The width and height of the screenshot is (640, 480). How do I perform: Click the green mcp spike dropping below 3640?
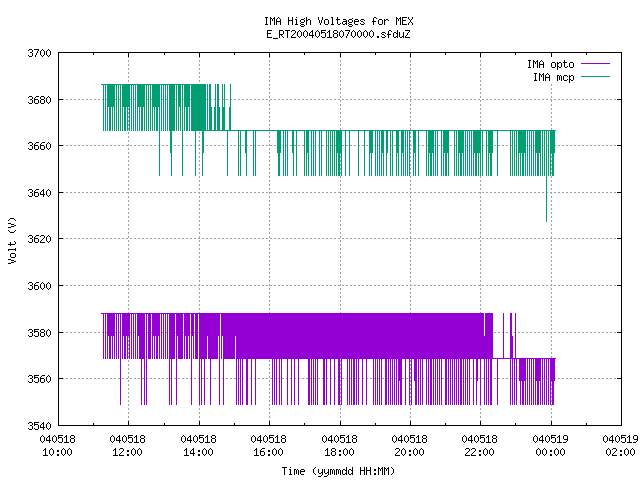point(547,199)
